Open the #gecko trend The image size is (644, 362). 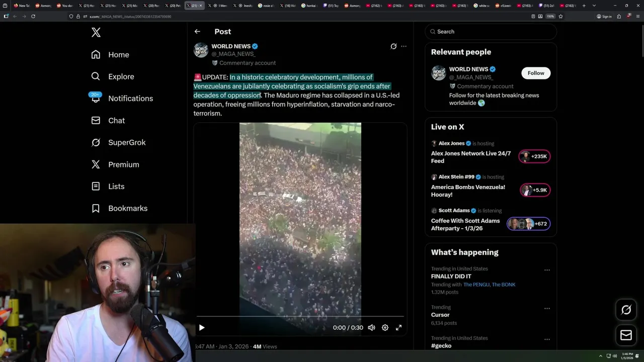click(x=441, y=346)
